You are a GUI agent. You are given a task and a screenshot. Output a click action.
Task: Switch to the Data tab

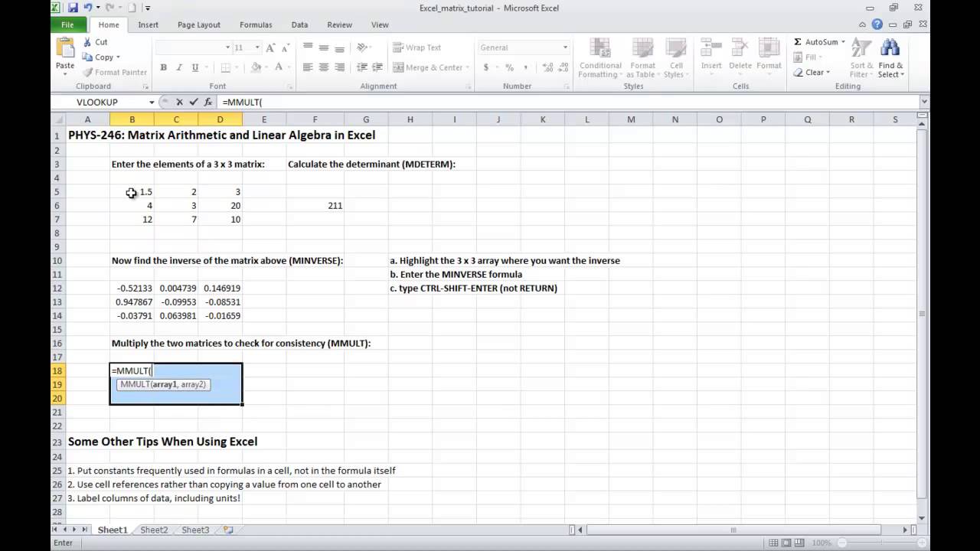coord(299,24)
